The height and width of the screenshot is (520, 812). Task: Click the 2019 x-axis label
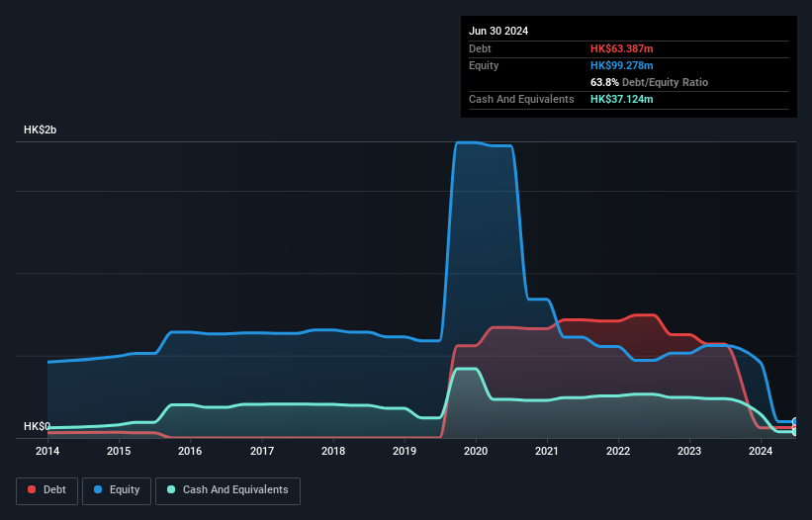tap(405, 451)
